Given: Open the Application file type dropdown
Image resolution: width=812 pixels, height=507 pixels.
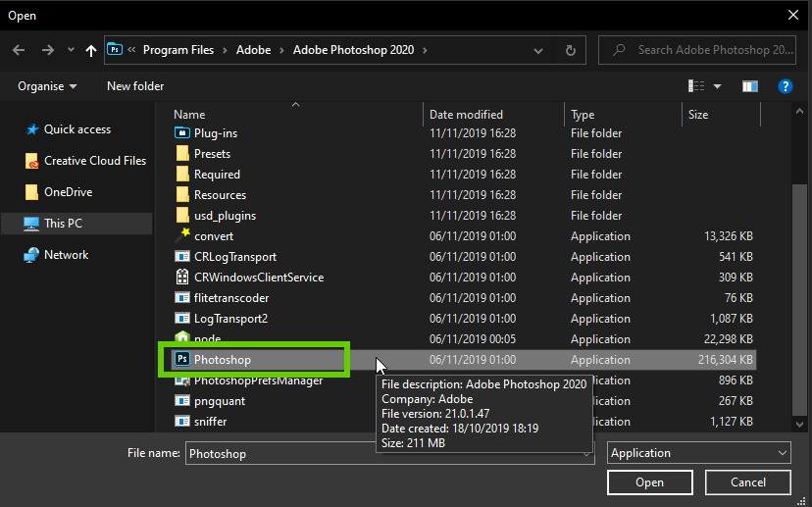Looking at the screenshot, I should click(698, 453).
